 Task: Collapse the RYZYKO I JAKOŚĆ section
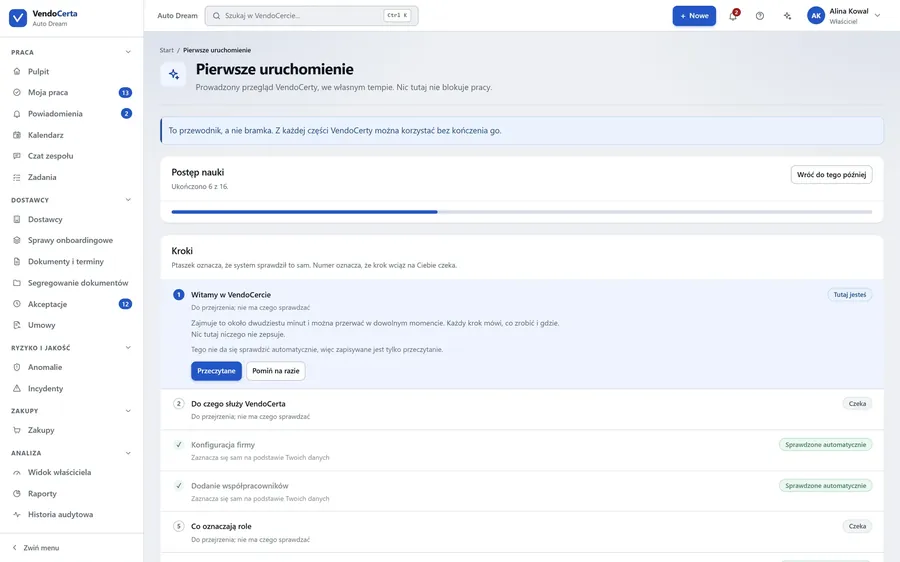tap(128, 347)
